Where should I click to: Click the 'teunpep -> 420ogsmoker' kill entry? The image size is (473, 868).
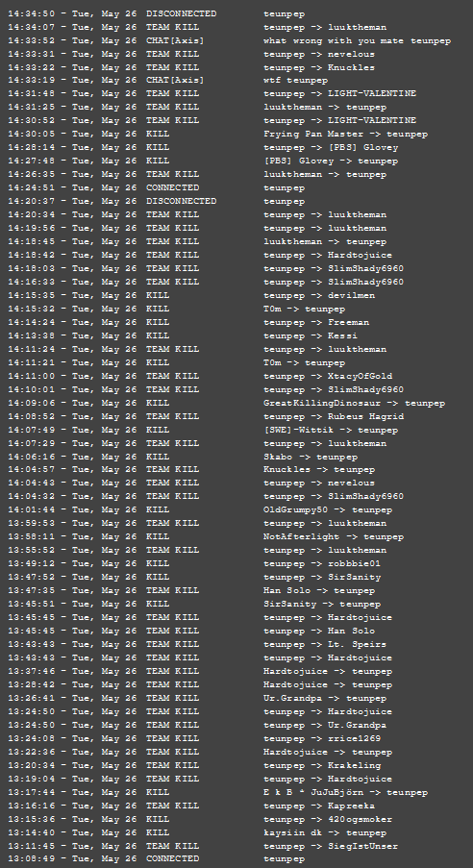point(200,819)
